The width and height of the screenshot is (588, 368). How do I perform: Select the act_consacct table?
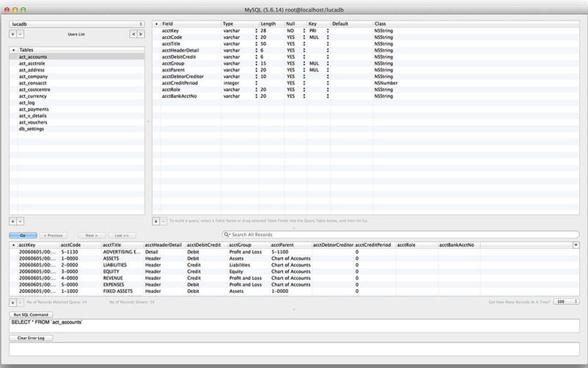click(x=77, y=83)
